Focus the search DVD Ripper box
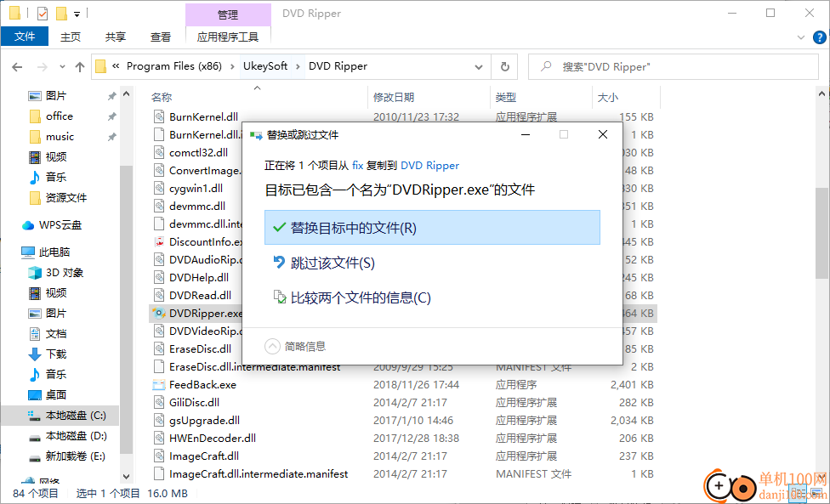This screenshot has height=504, width=830. [x=674, y=66]
